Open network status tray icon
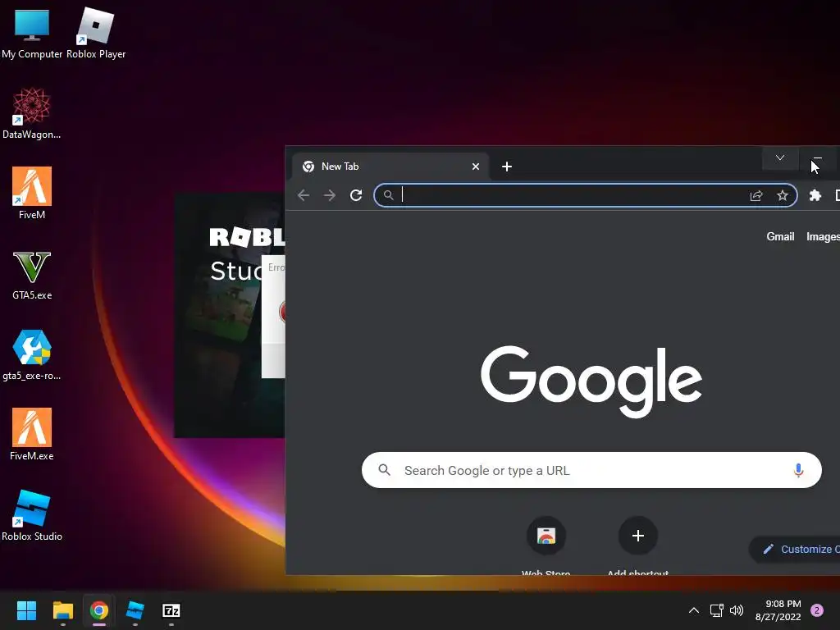Viewport: 840px width, 630px height. [716, 610]
